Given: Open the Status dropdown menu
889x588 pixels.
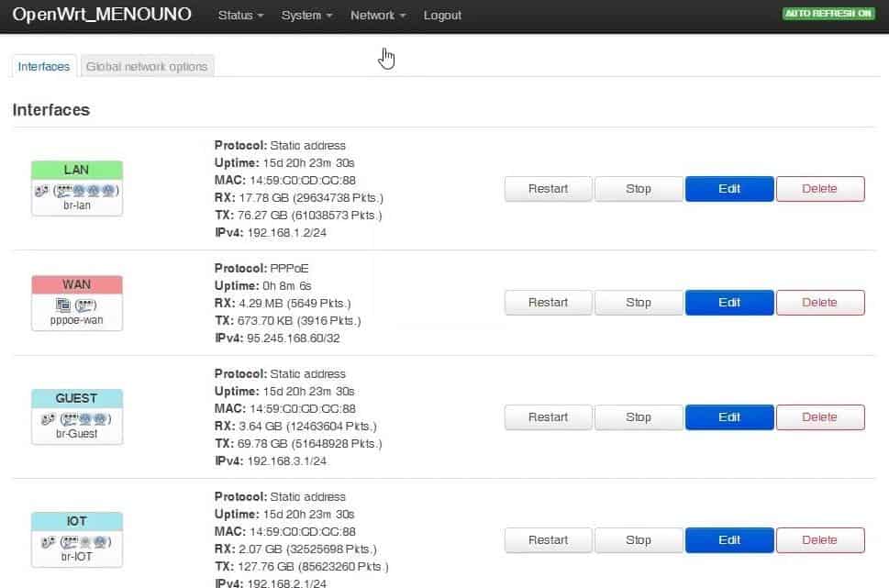Looking at the screenshot, I should (239, 16).
